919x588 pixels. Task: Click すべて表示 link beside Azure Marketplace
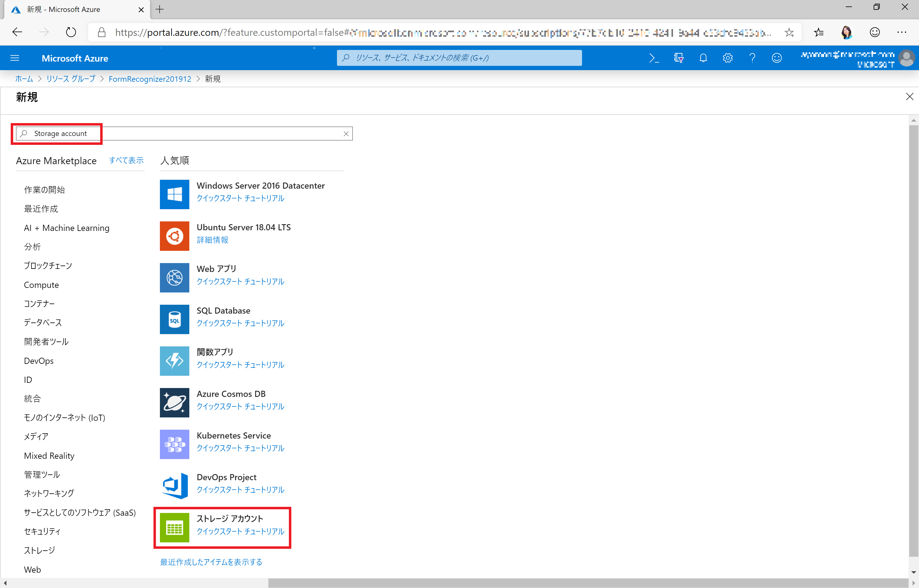126,160
